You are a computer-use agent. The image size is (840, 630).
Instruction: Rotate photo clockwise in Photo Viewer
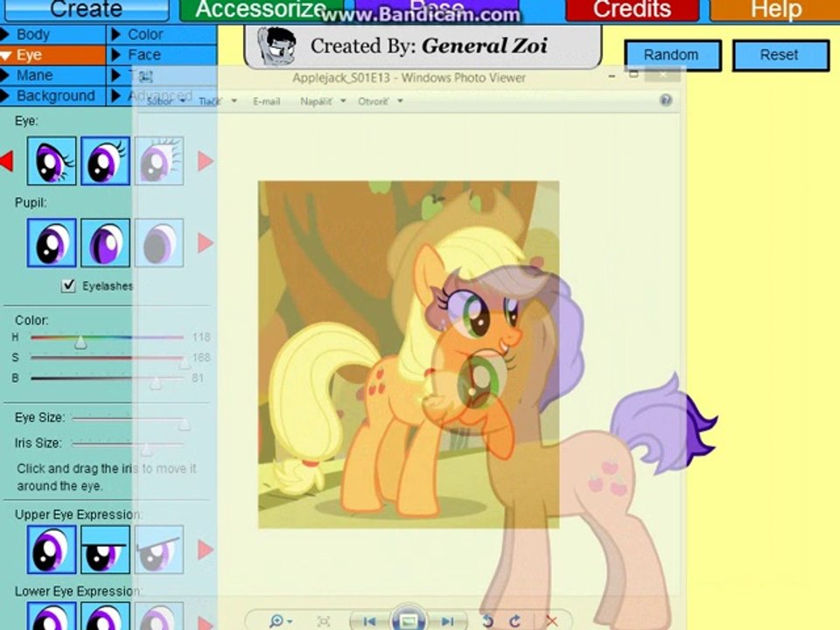[x=514, y=621]
